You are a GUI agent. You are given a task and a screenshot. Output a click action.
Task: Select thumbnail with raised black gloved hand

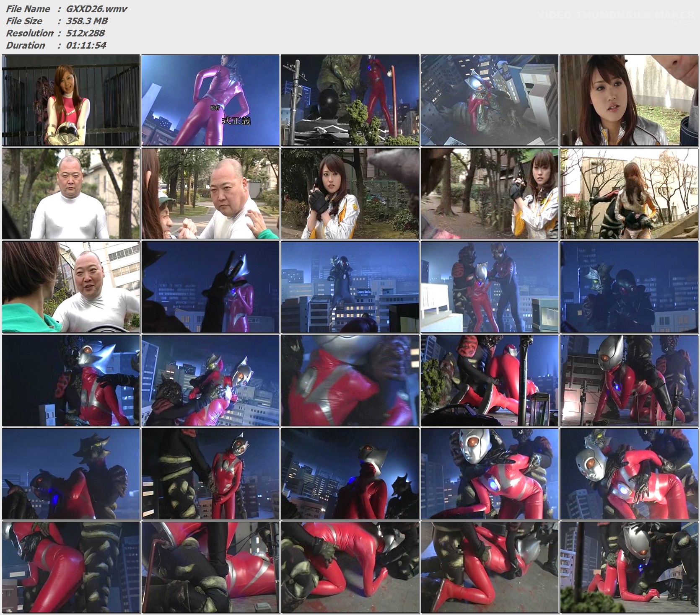[210, 287]
